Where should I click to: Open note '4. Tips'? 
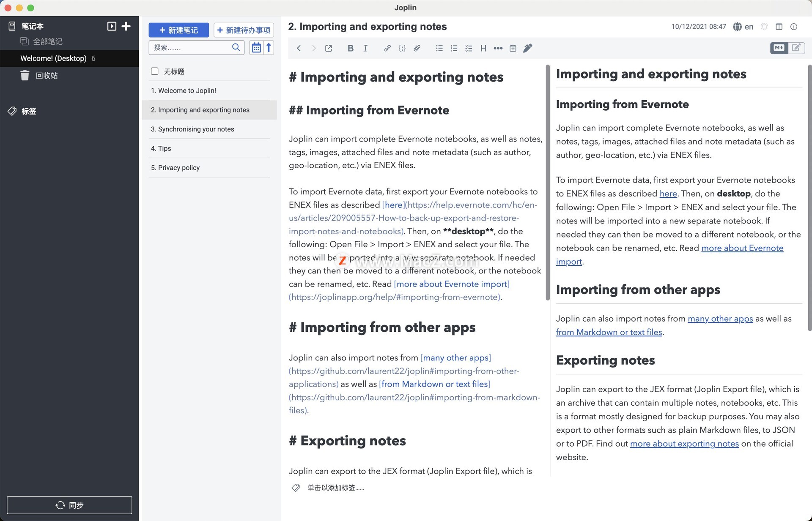click(209, 148)
